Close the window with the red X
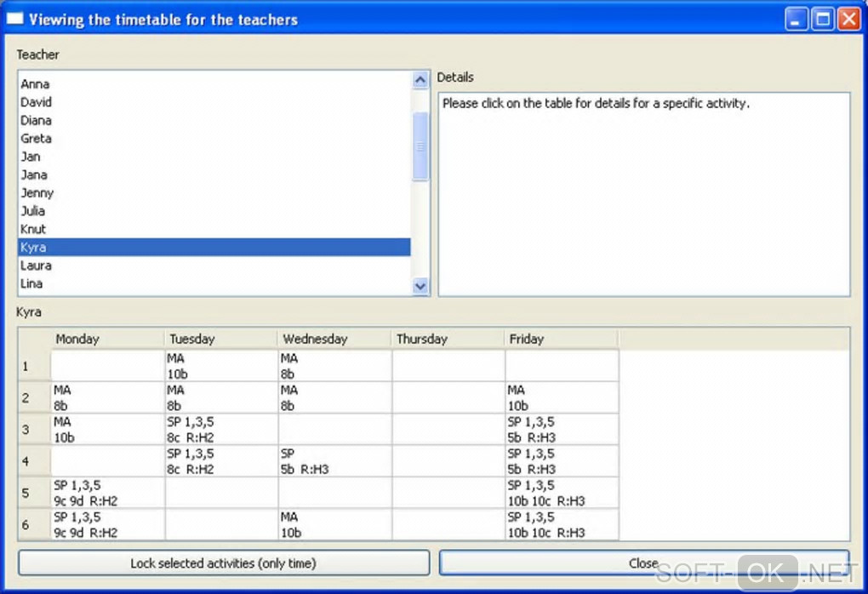This screenshot has height=594, width=868. click(x=848, y=20)
